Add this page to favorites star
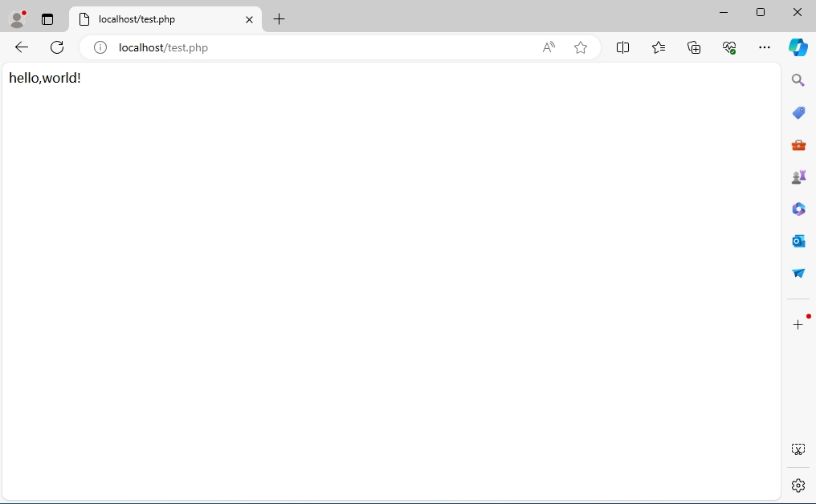The image size is (816, 504). (581, 47)
